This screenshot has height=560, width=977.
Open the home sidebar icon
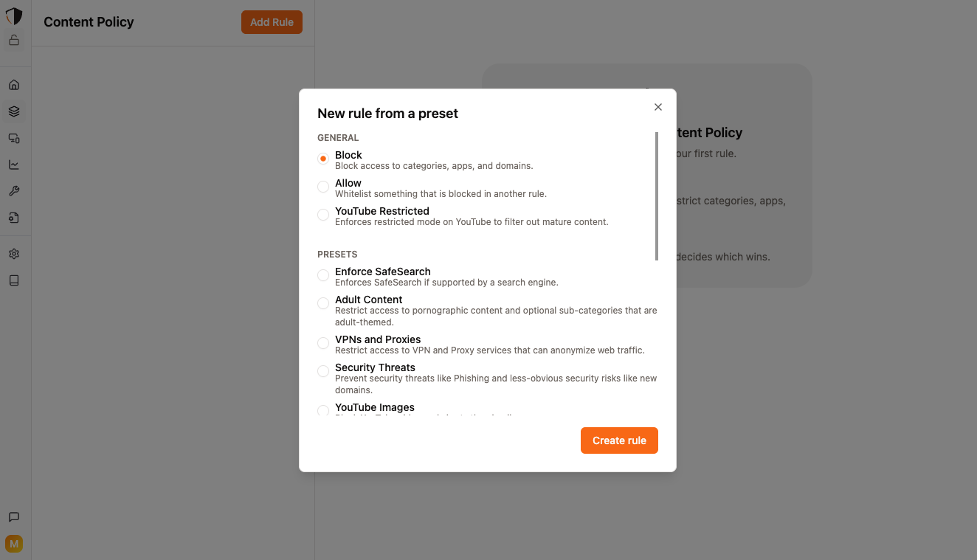point(14,85)
